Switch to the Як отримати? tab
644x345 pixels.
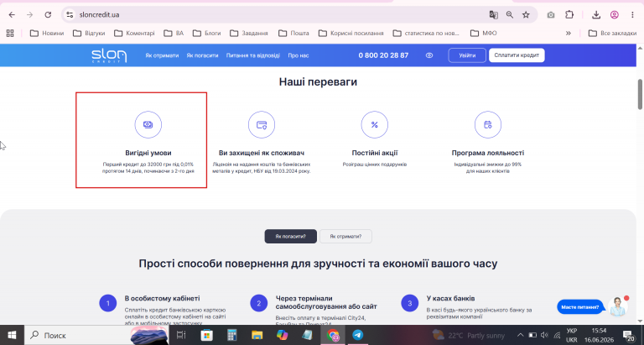click(x=345, y=237)
